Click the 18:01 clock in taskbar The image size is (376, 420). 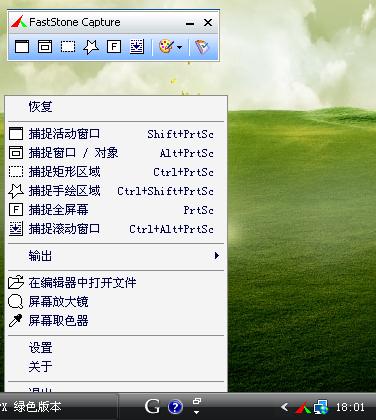[x=350, y=407]
